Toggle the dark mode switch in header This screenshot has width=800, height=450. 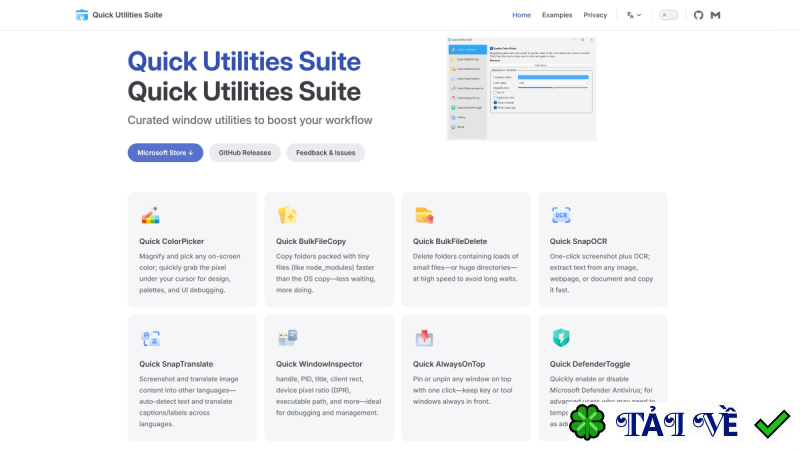click(668, 15)
